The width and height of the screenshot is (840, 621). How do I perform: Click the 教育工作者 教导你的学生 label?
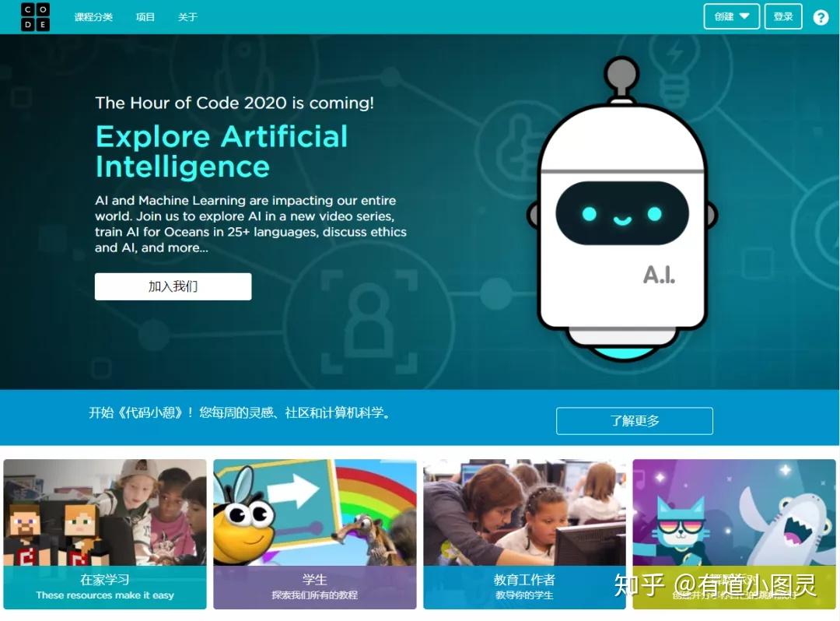[524, 588]
